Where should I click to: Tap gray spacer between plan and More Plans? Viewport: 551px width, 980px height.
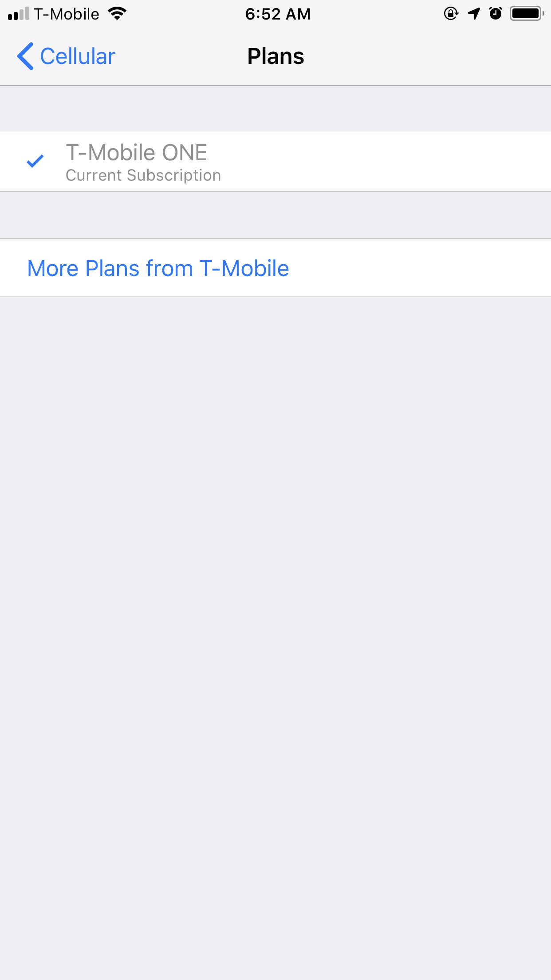pyautogui.click(x=275, y=215)
